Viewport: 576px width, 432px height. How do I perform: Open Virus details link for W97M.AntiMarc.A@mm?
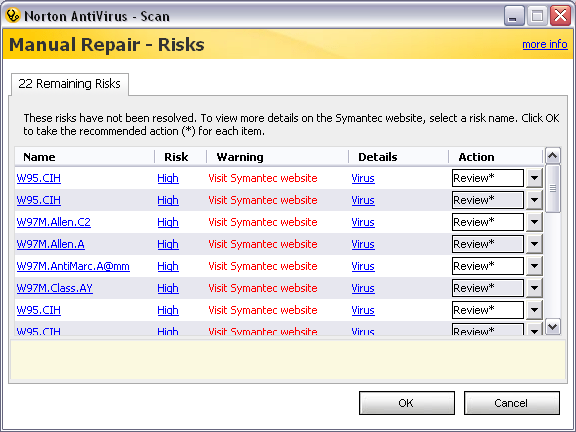tap(363, 266)
